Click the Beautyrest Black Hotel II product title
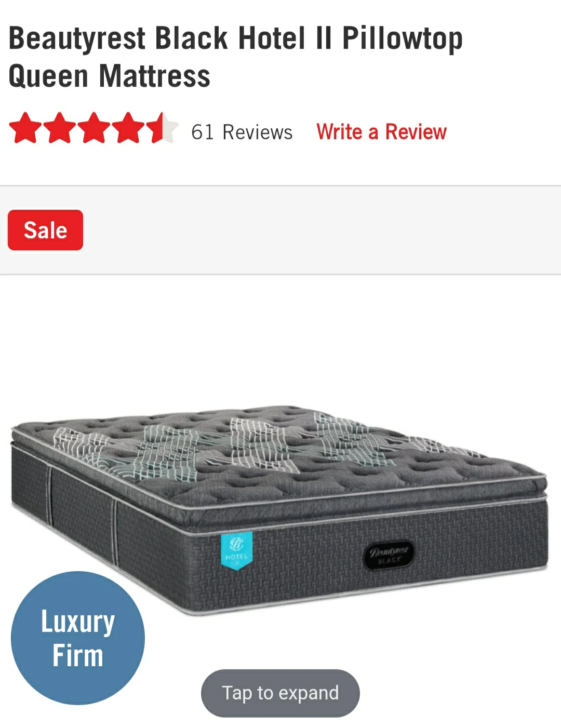This screenshot has height=728, width=561. [235, 38]
